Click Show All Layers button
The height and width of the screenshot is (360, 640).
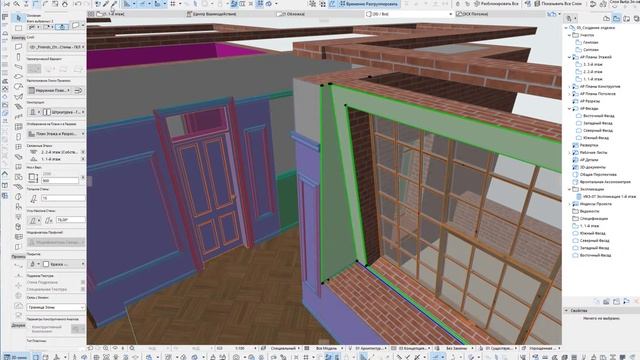pyautogui.click(x=559, y=4)
